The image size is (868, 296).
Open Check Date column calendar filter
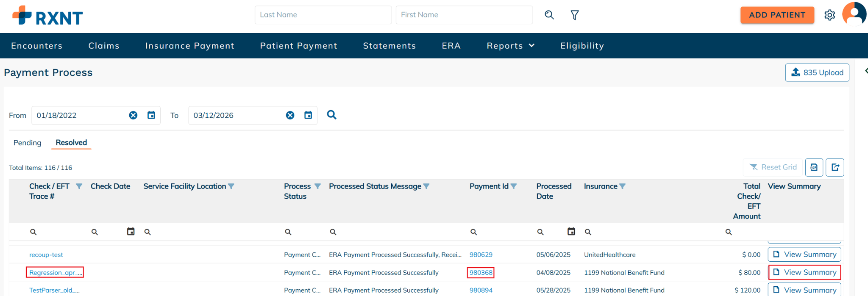coord(131,231)
